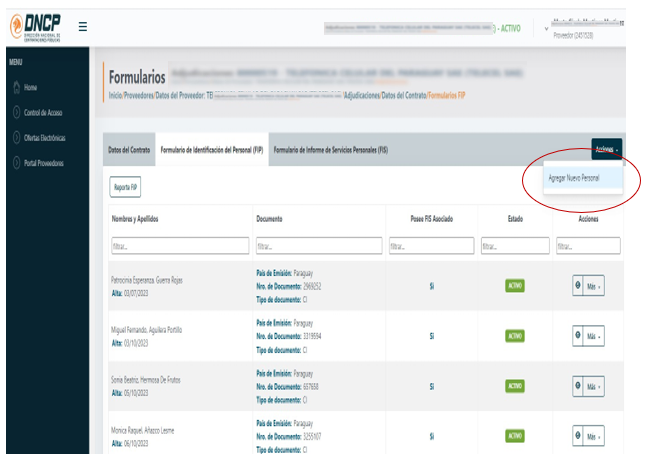Image resolution: width=646 pixels, height=464 pixels.
Task: Follow the Inicio breadcrumb link
Action: click(115, 95)
